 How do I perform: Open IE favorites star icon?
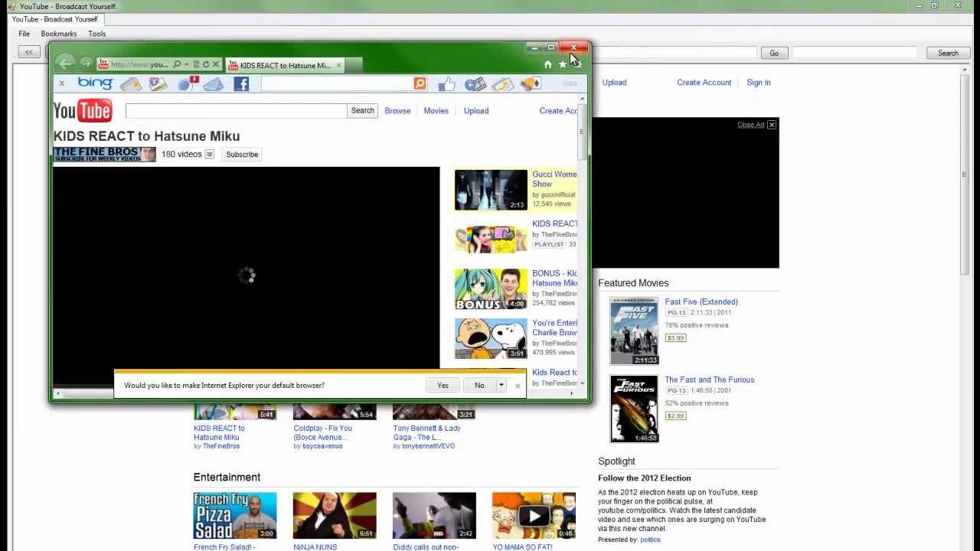(562, 65)
